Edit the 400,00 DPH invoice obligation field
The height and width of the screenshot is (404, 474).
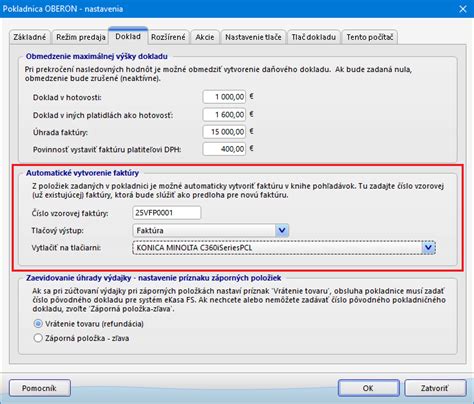pyautogui.click(x=224, y=149)
